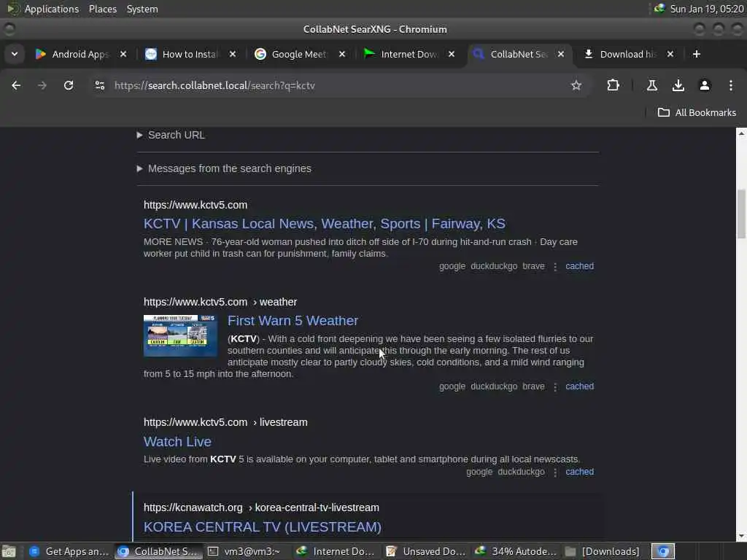Open Chrome Labs flask icon

coord(651,85)
